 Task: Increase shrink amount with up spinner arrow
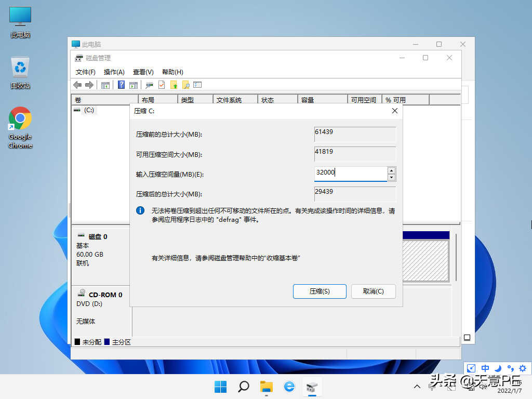391,170
